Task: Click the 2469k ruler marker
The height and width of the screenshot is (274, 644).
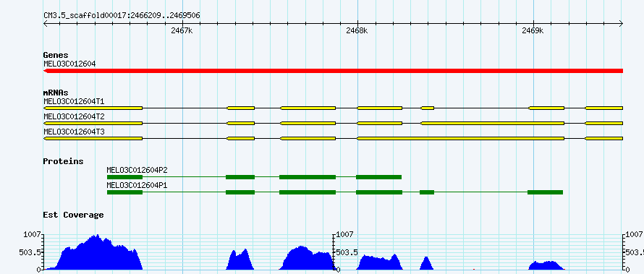Action: tap(533, 31)
